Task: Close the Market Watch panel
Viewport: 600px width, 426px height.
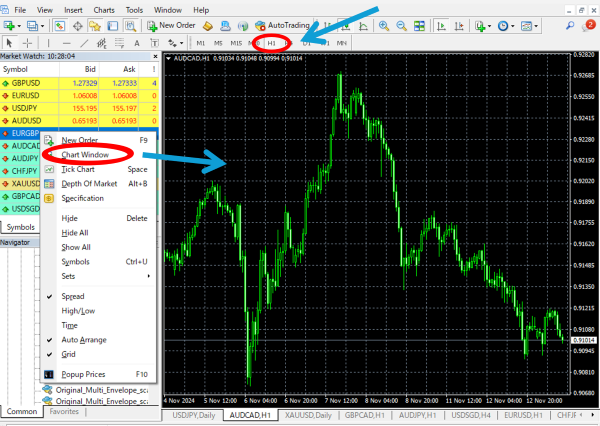Action: pyautogui.click(x=155, y=57)
